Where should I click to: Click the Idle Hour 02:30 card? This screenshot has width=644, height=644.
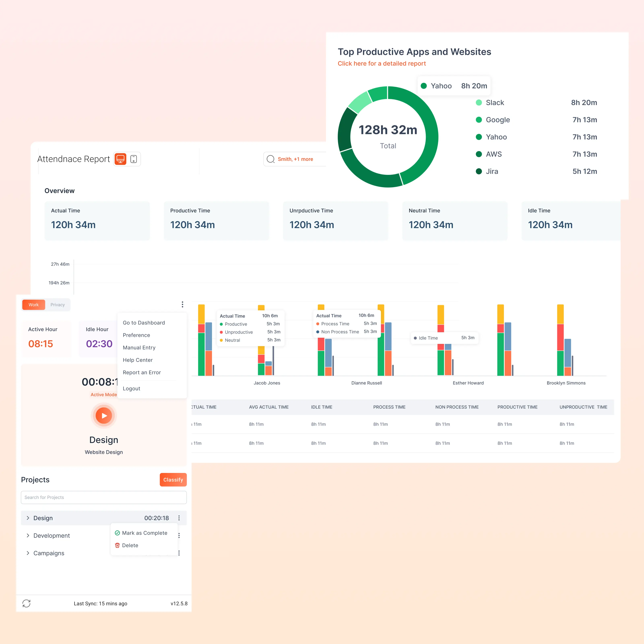coord(98,339)
